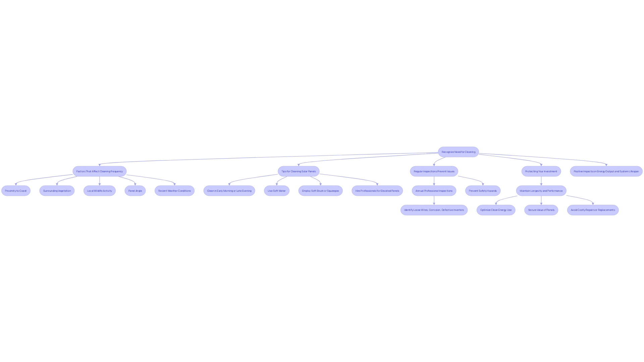644x362 pixels.
Task: Expand the 'Tips for Cleaning Solar Panels' branch
Action: (299, 171)
